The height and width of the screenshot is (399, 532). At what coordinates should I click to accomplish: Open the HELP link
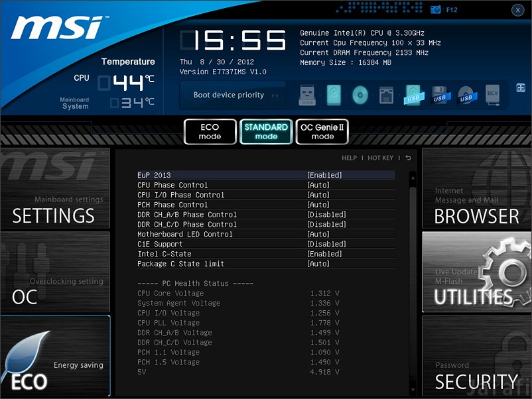pos(349,158)
